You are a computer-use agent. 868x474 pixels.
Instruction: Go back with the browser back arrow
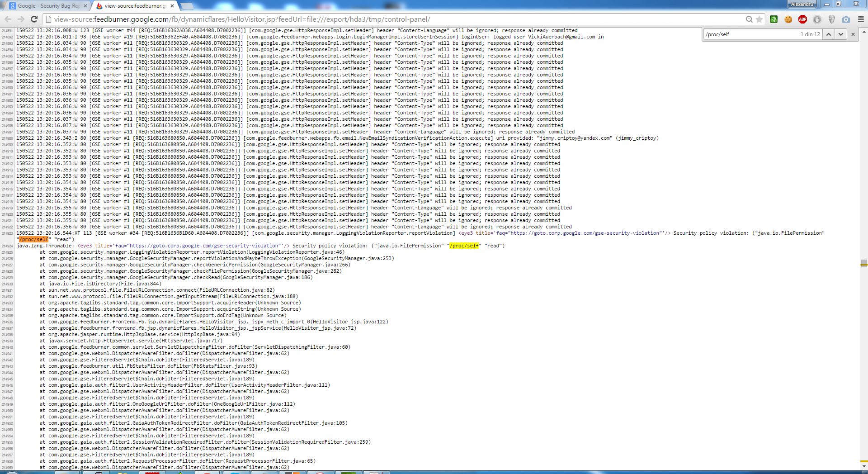tap(8, 19)
